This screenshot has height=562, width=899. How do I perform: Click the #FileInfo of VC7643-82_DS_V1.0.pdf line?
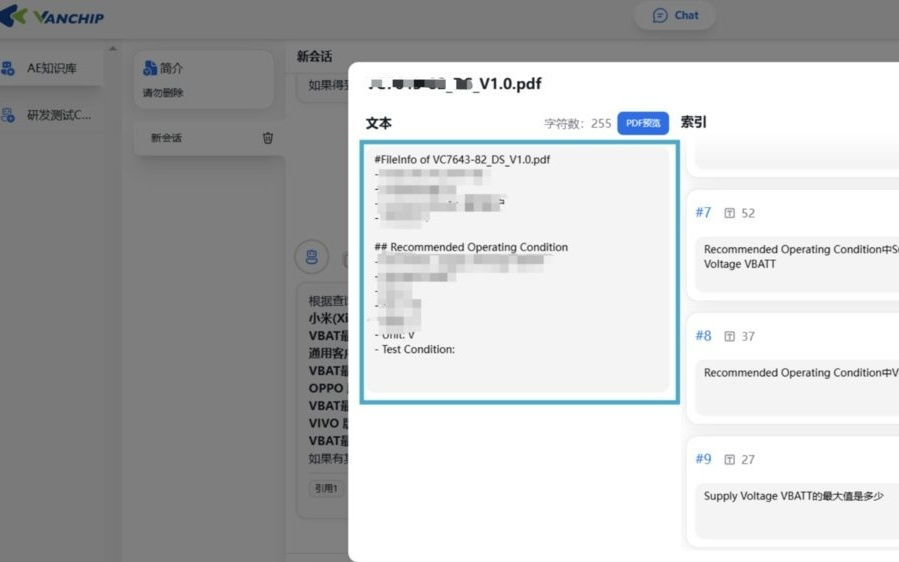462,160
